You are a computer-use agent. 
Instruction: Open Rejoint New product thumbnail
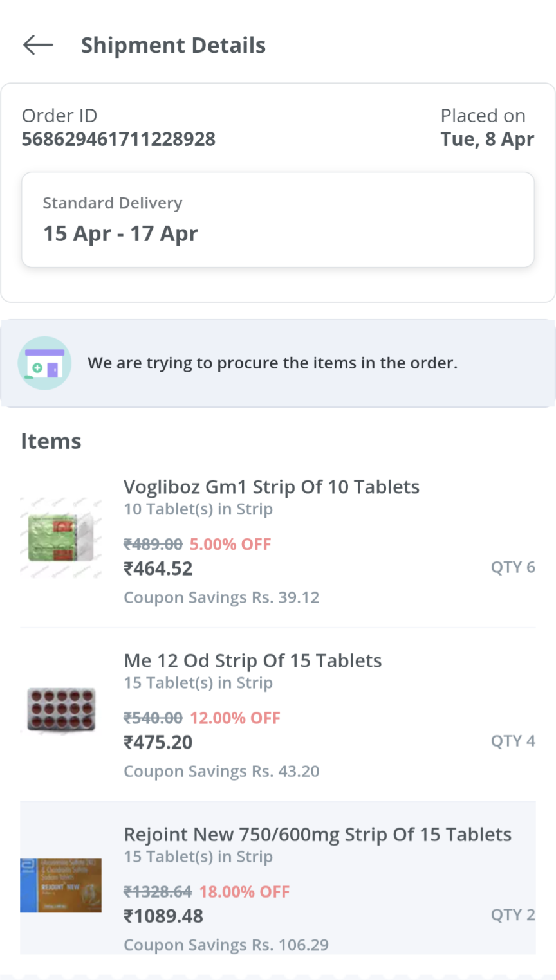tap(61, 885)
